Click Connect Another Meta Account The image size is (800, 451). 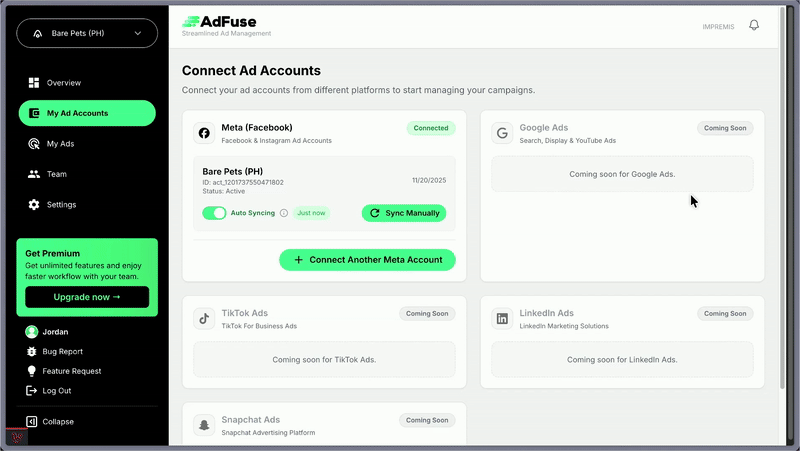coord(367,260)
